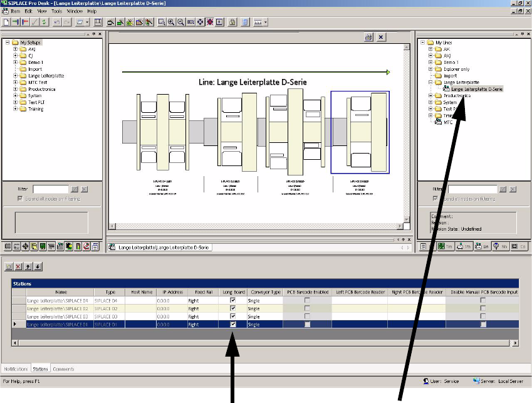Enable PCB Barcode for SIPLACE D2 row
532x403 pixels.
click(x=307, y=308)
